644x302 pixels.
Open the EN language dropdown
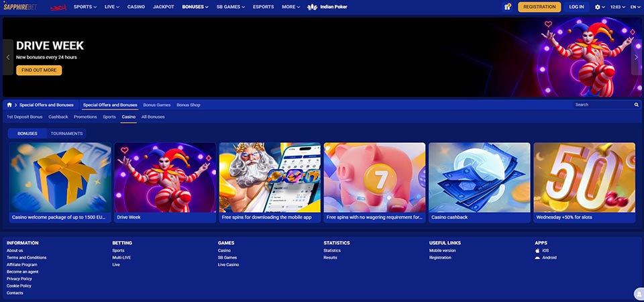point(634,7)
